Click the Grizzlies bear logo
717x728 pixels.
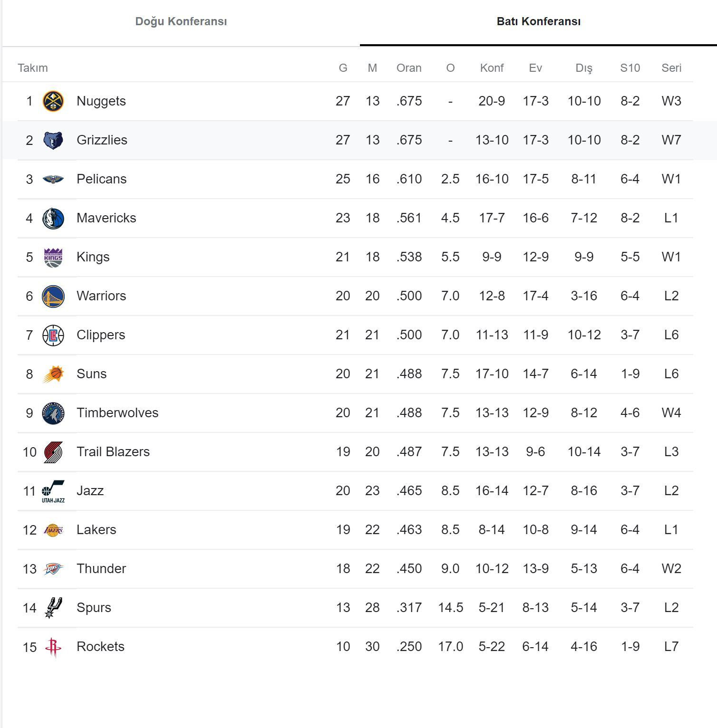point(53,140)
